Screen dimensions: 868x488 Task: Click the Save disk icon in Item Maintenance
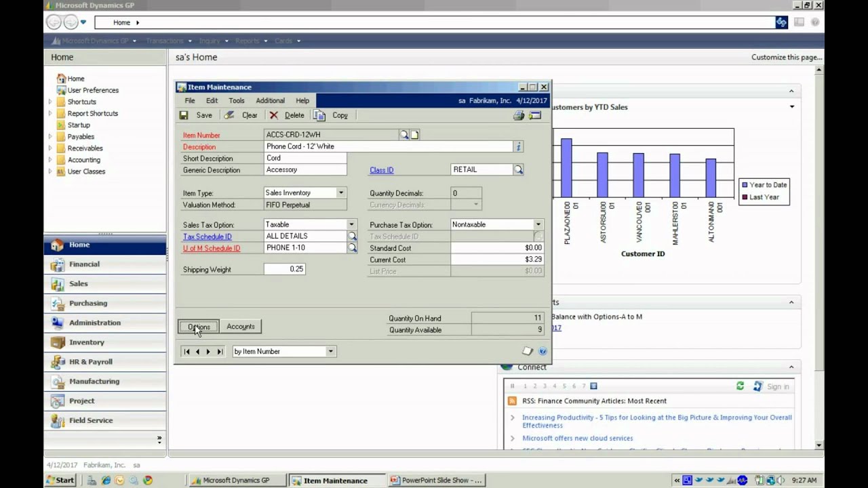pos(184,115)
